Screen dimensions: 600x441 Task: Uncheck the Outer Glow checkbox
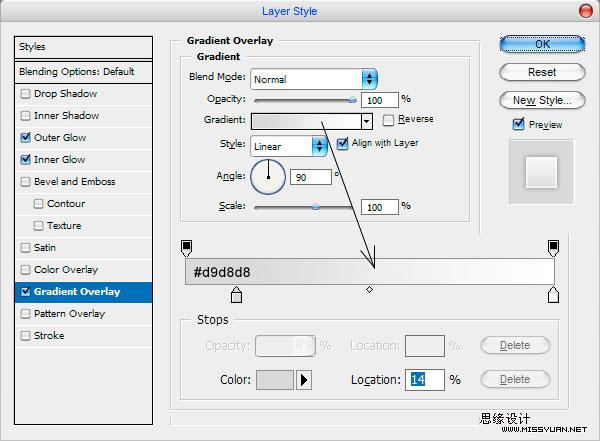25,137
